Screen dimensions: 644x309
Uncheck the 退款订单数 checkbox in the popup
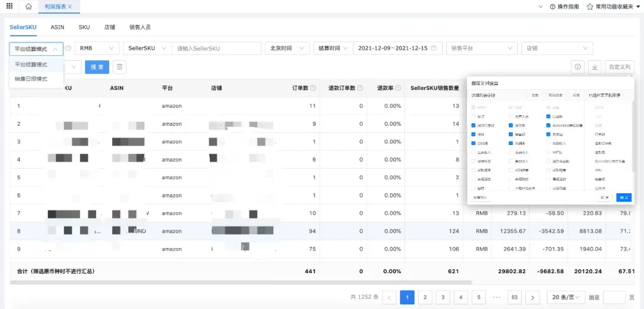coord(474,125)
